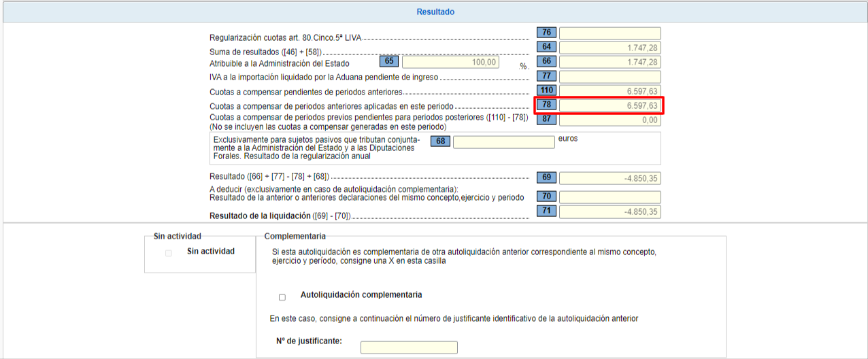
Task: Click box number label 68
Action: 440,141
